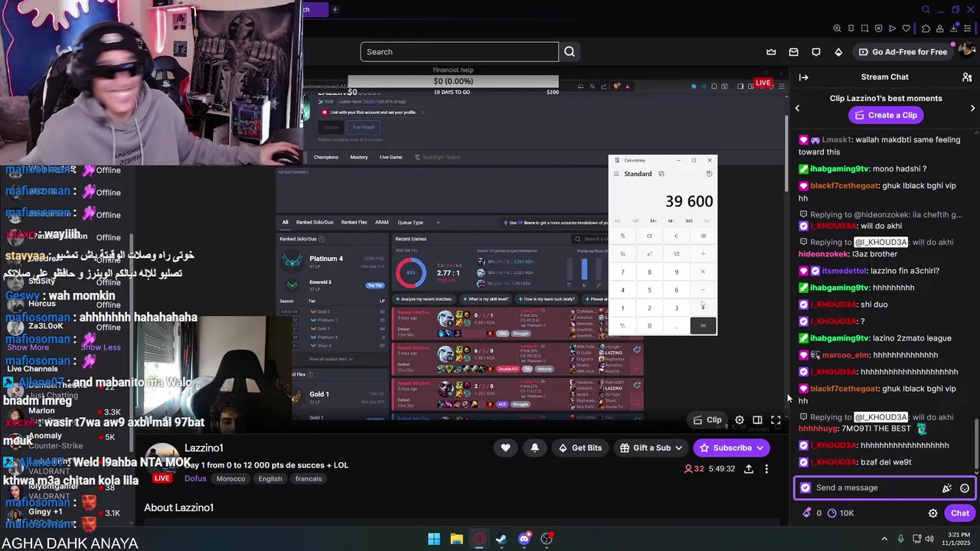Open the browser extensions cube icon
Image resolution: width=980 pixels, height=551 pixels.
tap(926, 28)
